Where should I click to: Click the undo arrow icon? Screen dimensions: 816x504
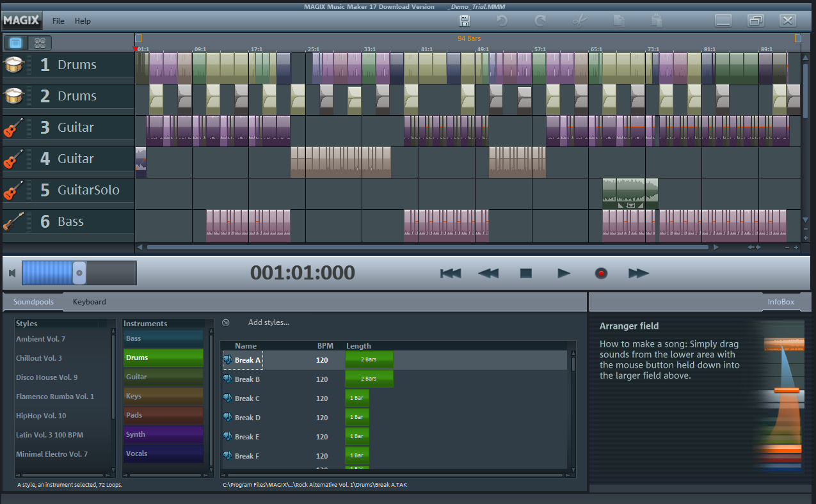[x=502, y=21]
